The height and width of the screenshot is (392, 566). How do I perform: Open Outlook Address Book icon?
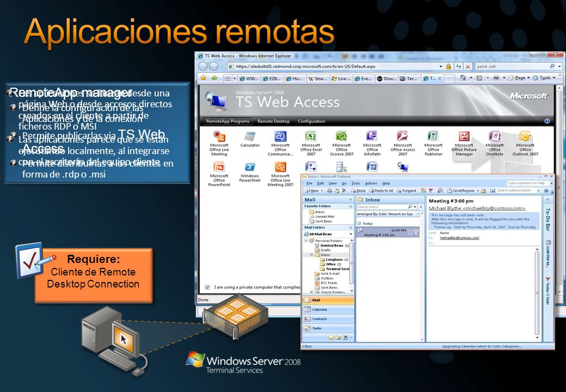[x=493, y=191]
